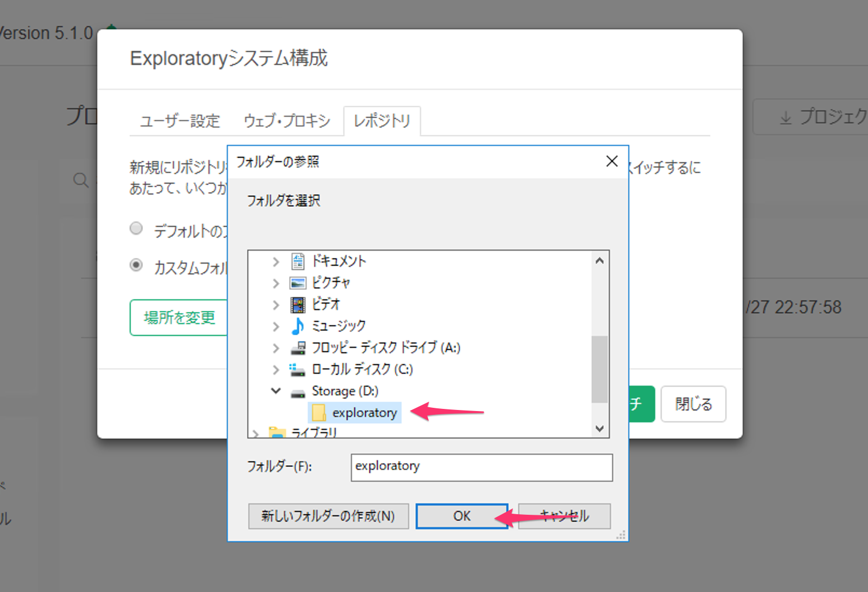The height and width of the screenshot is (592, 868).
Task: Collapse the Storage (D:) node
Action: 276,391
